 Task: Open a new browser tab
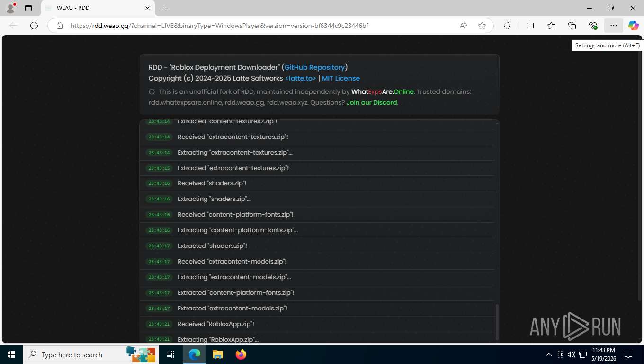165,8
